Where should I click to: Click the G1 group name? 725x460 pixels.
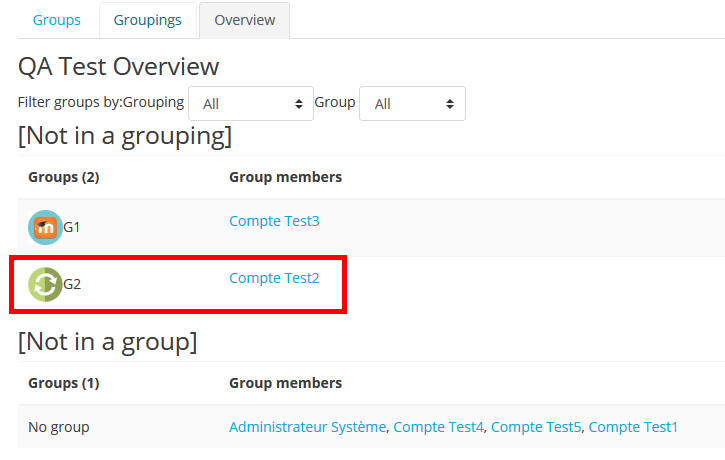[71, 227]
